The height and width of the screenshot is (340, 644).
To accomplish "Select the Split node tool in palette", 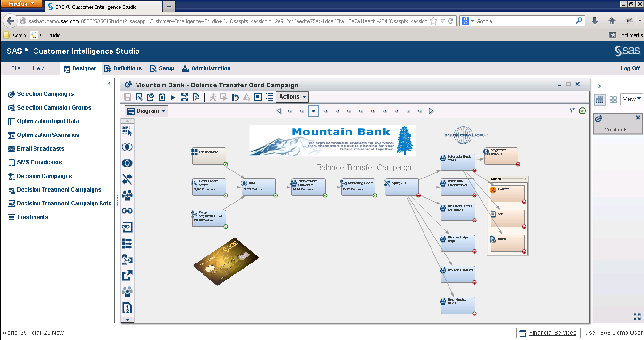I will pyautogui.click(x=127, y=179).
